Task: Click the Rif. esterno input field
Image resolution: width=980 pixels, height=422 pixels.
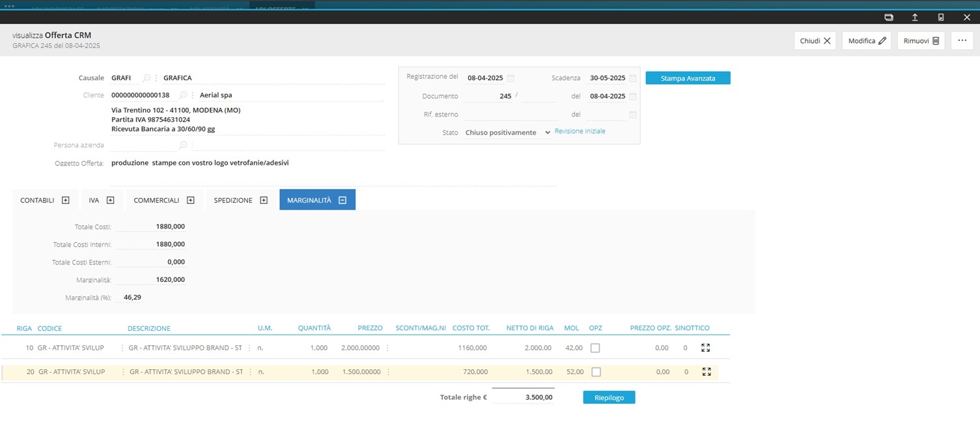Action: 510,115
